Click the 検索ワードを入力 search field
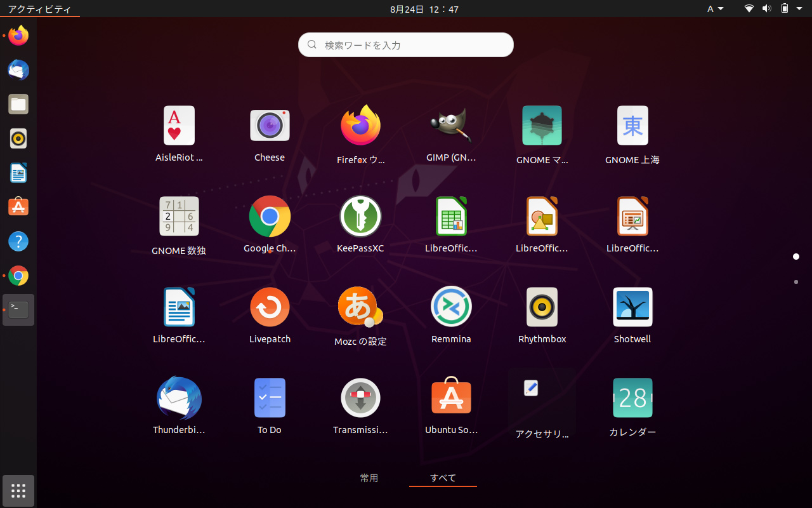The height and width of the screenshot is (508, 812). click(x=406, y=45)
